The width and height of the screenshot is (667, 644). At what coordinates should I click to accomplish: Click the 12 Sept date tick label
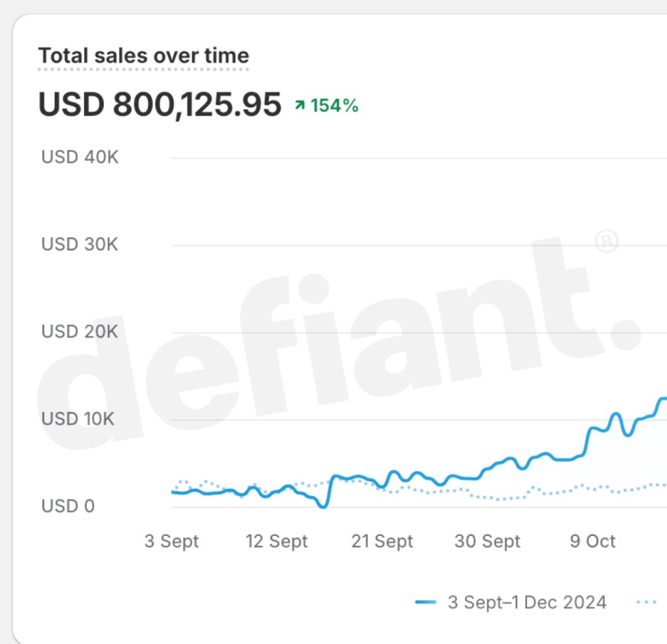[x=276, y=541]
